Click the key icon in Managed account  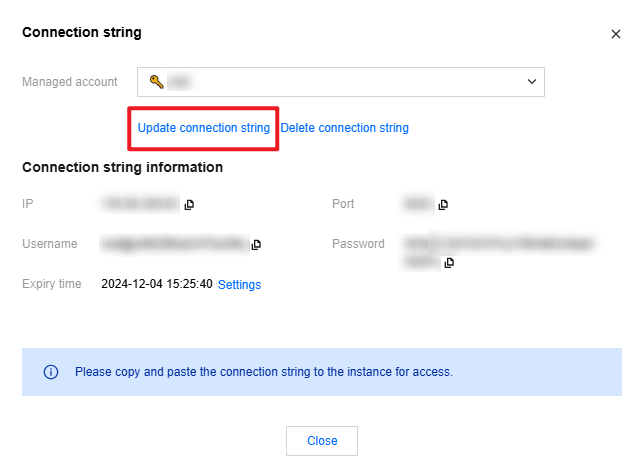click(156, 81)
